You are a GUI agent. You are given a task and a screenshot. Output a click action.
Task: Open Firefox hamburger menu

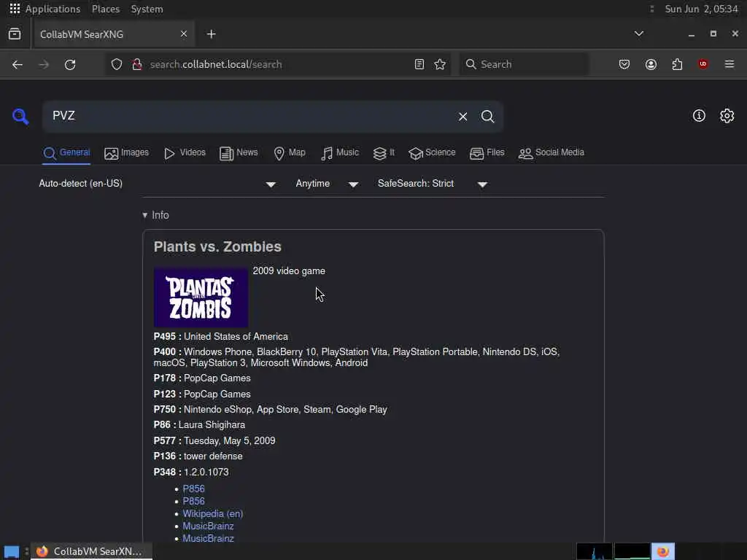pyautogui.click(x=729, y=64)
